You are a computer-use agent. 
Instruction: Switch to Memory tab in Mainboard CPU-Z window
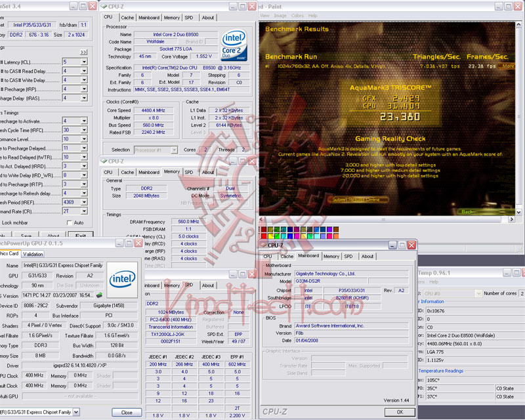(331, 256)
